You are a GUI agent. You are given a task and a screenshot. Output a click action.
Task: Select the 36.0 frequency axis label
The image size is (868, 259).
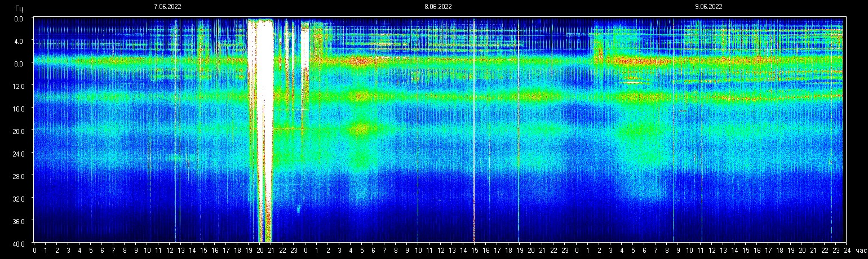pos(17,221)
